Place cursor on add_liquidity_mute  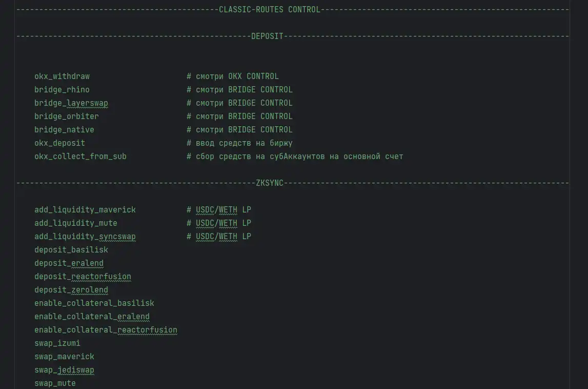point(76,223)
